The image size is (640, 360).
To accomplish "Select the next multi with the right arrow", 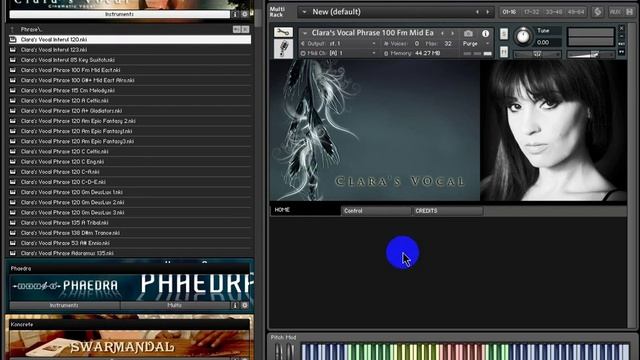I will point(488,12).
